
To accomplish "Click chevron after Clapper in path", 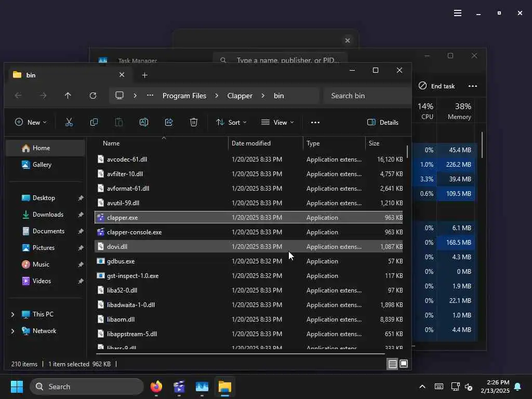I will 263,96.
